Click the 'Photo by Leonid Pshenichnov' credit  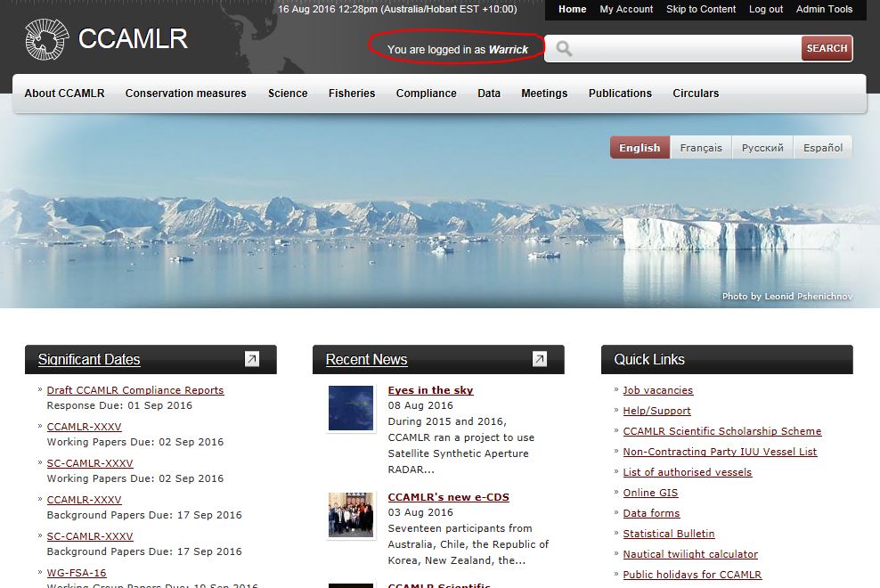point(786,296)
